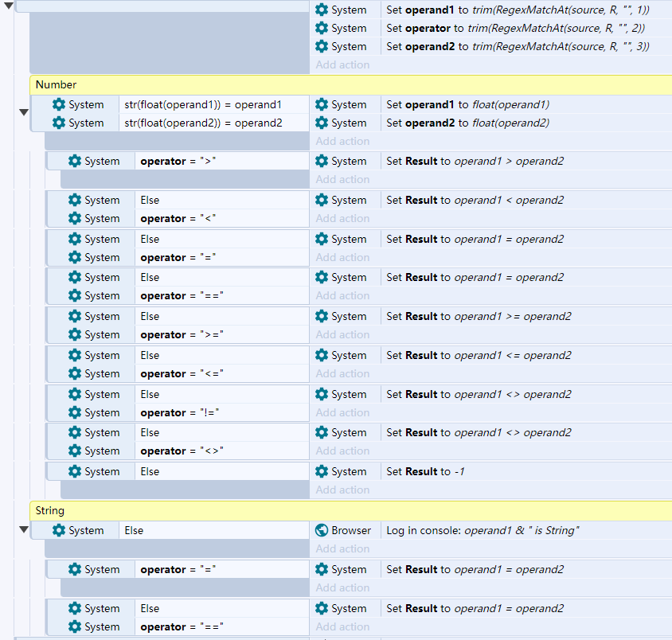
Task: Click 'Add action' below 'Set Result to operand1 >= operand2'
Action: [342, 334]
